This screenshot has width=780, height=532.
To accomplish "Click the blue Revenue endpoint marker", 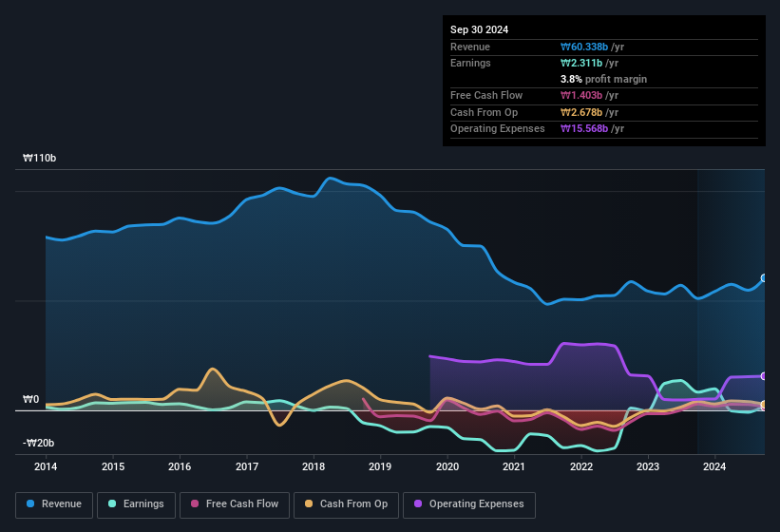I will point(764,278).
